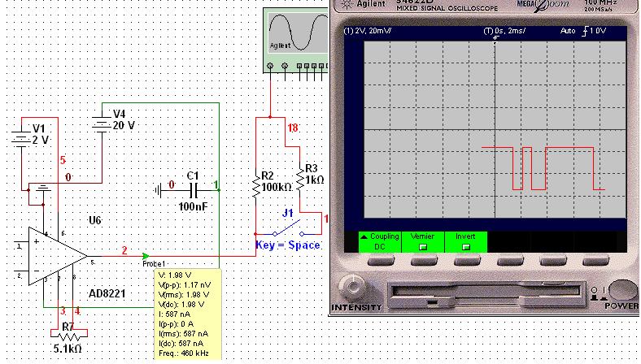
Task: Click probe value 'V(p-p): 1.17 nV'
Action: (x=185, y=284)
